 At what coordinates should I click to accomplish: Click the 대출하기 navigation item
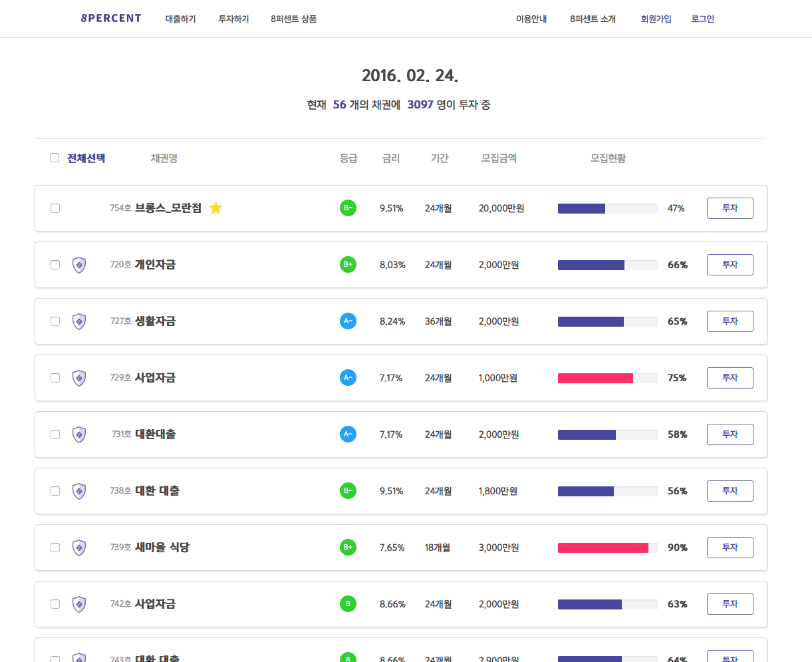(180, 19)
